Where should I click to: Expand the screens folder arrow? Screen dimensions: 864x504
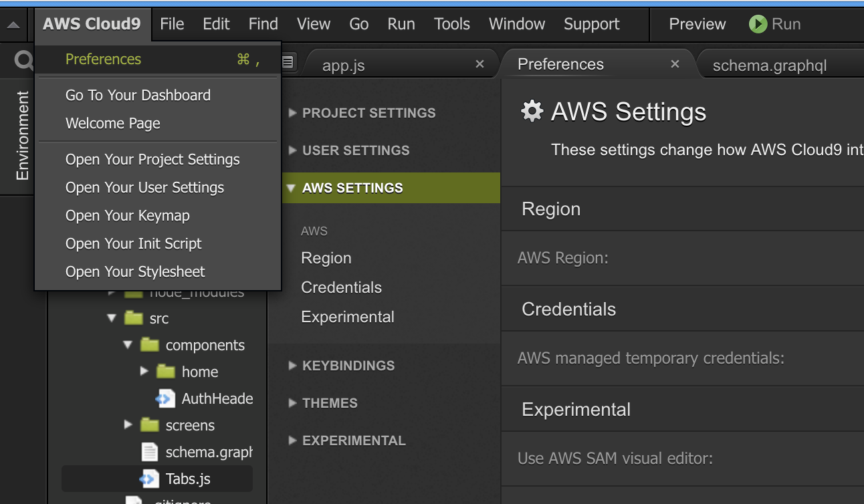point(128,424)
